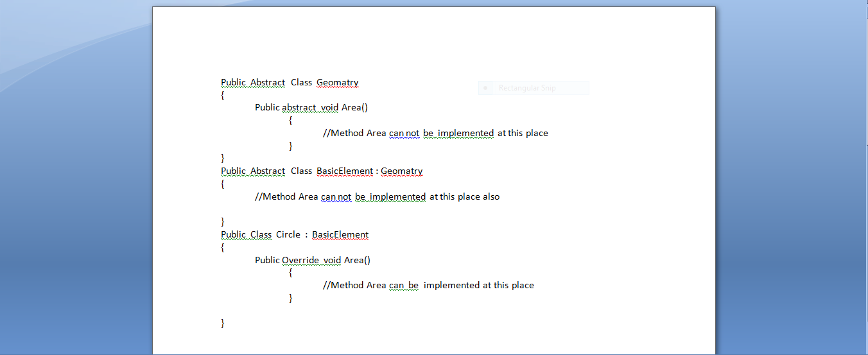Screen dimensions: 868x355
Task: Click "Area()" after the words abstract void
Action: [x=354, y=107]
